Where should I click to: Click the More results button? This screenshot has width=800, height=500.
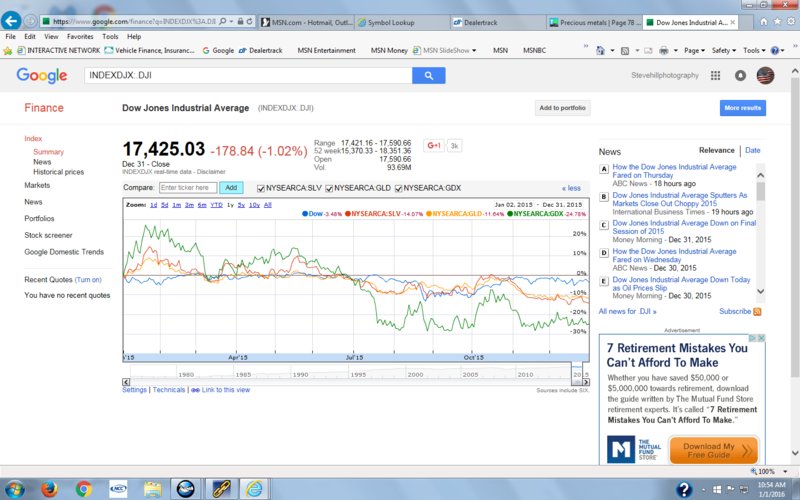[742, 108]
